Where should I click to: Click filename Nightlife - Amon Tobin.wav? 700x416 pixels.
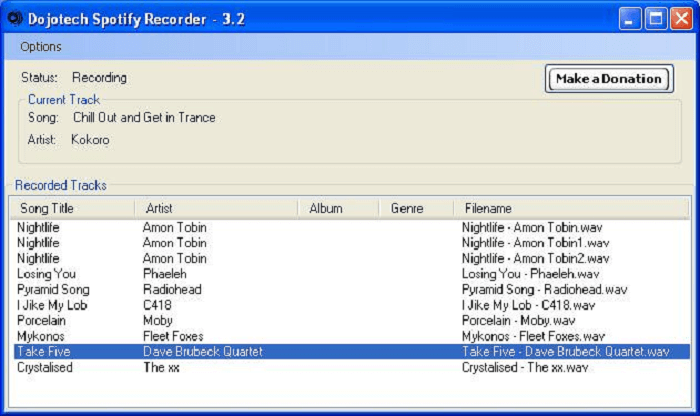pyautogui.click(x=532, y=228)
